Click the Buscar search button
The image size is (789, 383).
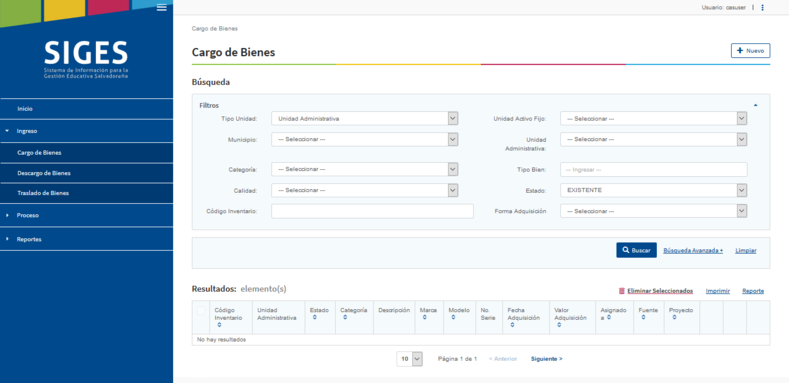click(636, 250)
